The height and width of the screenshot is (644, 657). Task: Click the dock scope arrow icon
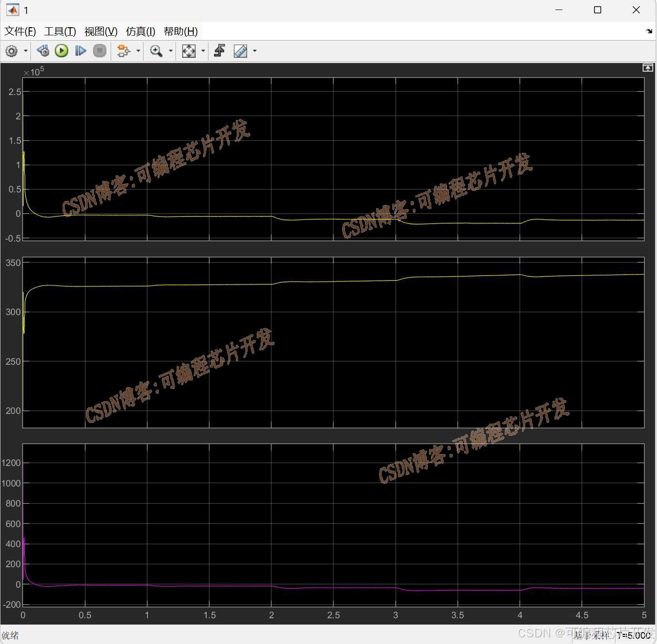pos(649,31)
